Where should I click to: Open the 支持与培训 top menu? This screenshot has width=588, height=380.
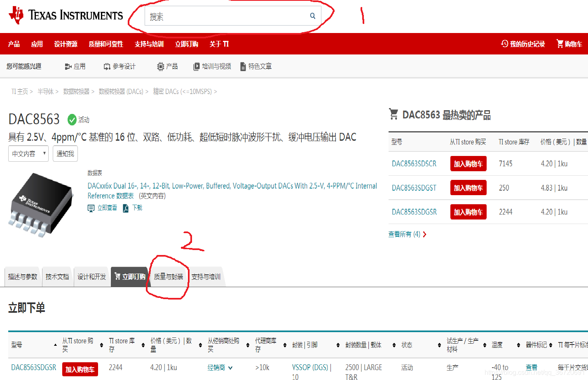point(149,44)
